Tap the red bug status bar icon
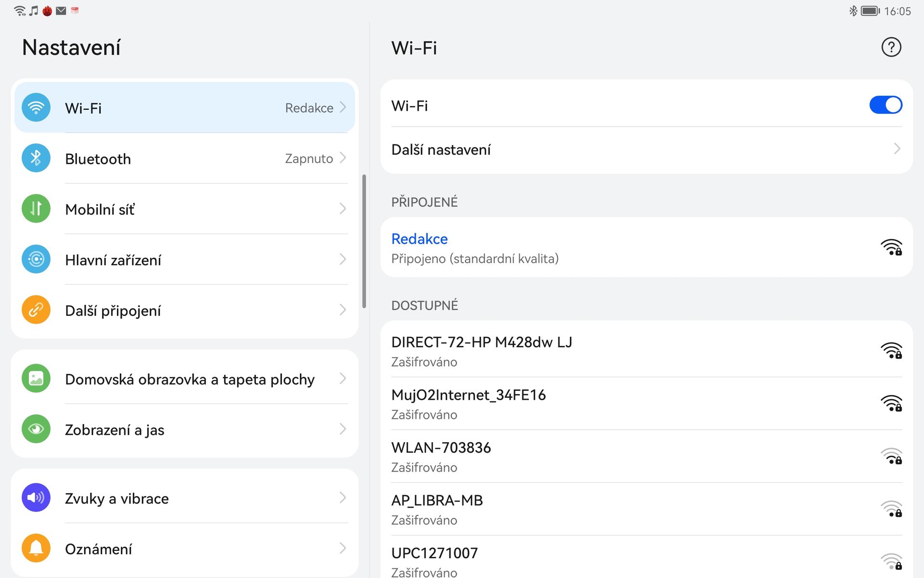Image resolution: width=924 pixels, height=578 pixels. 47,11
